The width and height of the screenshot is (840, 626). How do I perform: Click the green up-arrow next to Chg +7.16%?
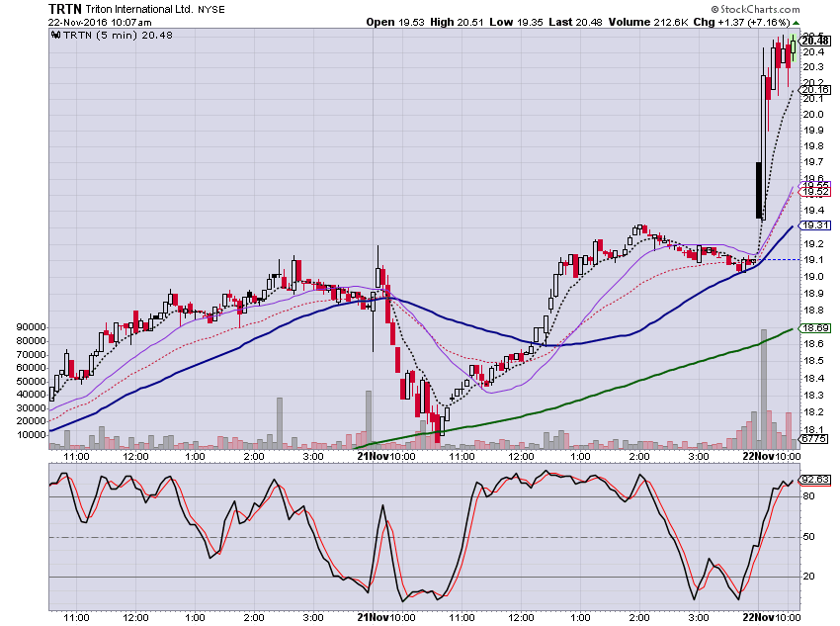797,23
